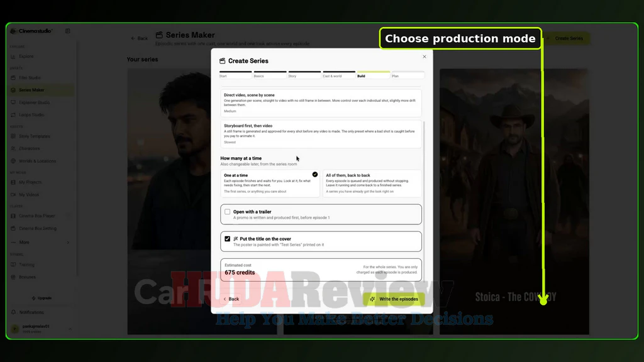Choose Direct video, scene by scene mode

(x=321, y=103)
